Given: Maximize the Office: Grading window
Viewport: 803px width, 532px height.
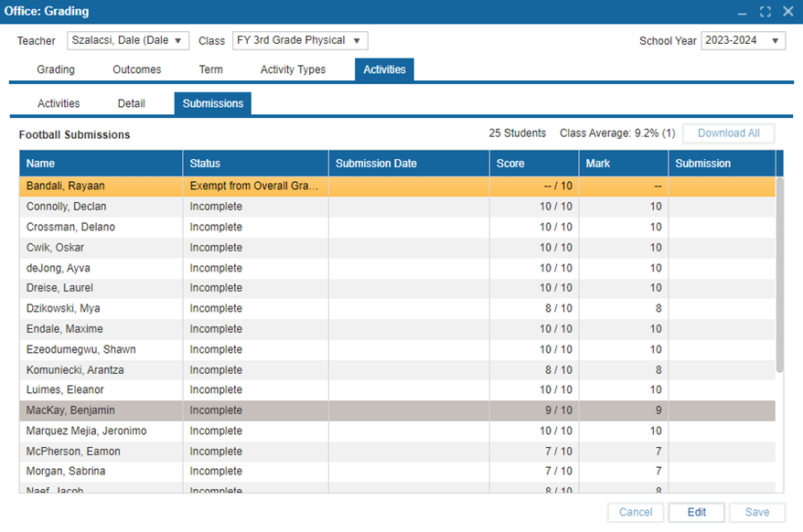Looking at the screenshot, I should click(x=766, y=12).
